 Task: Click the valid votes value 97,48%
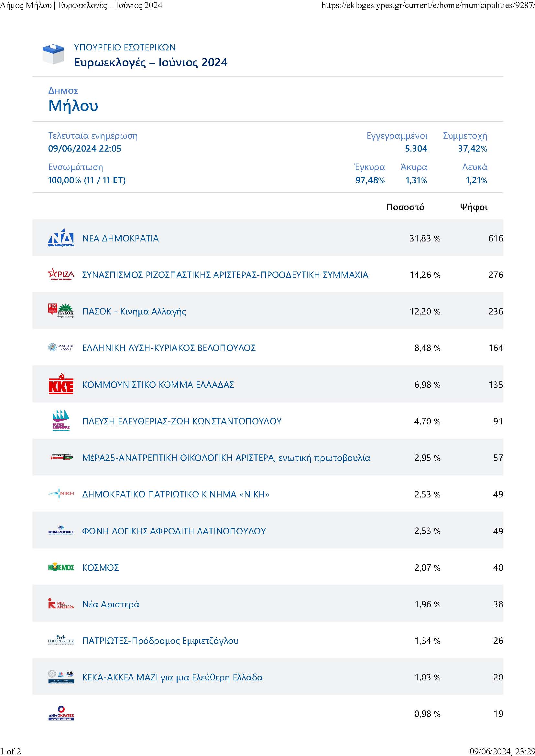[370, 180]
